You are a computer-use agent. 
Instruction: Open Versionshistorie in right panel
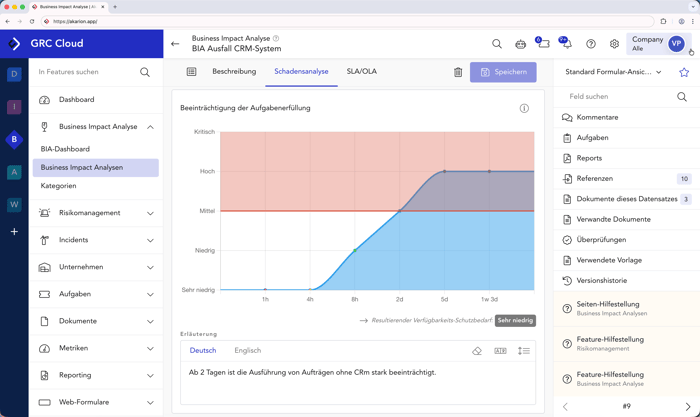(x=601, y=281)
